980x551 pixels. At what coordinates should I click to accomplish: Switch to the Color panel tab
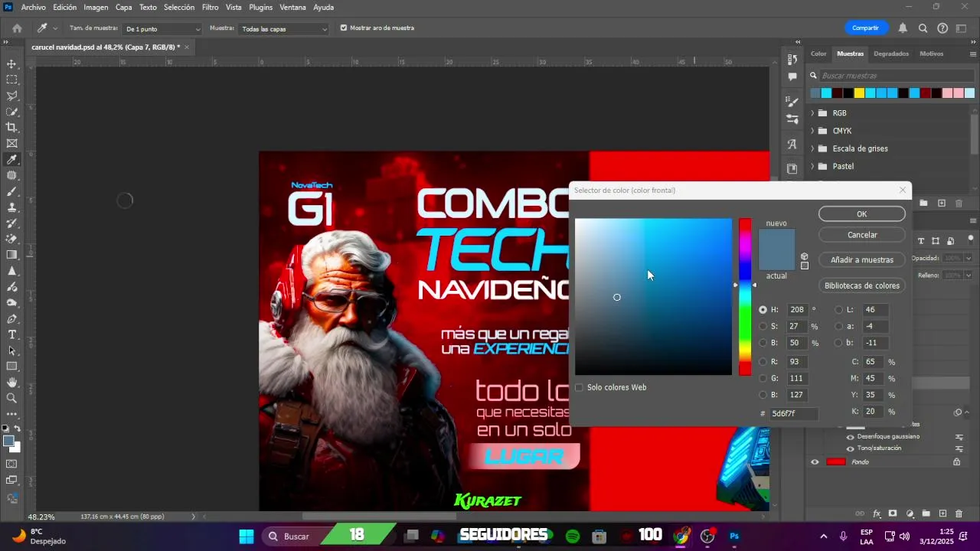point(818,54)
